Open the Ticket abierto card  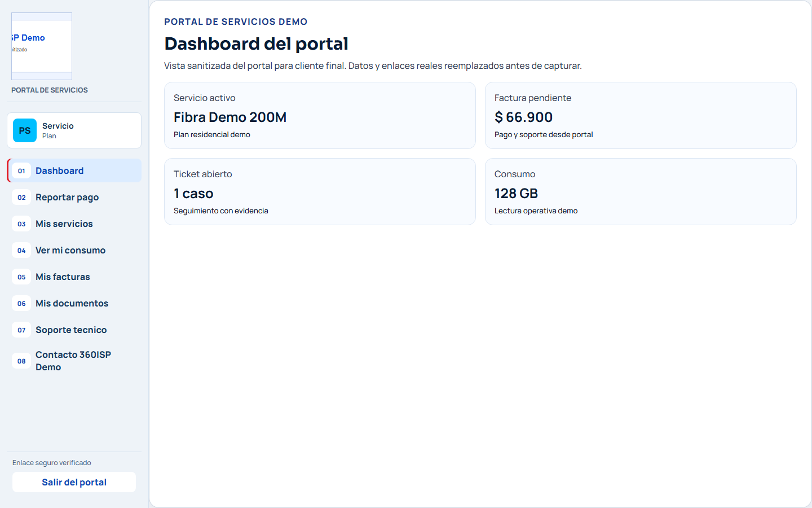[320, 192]
